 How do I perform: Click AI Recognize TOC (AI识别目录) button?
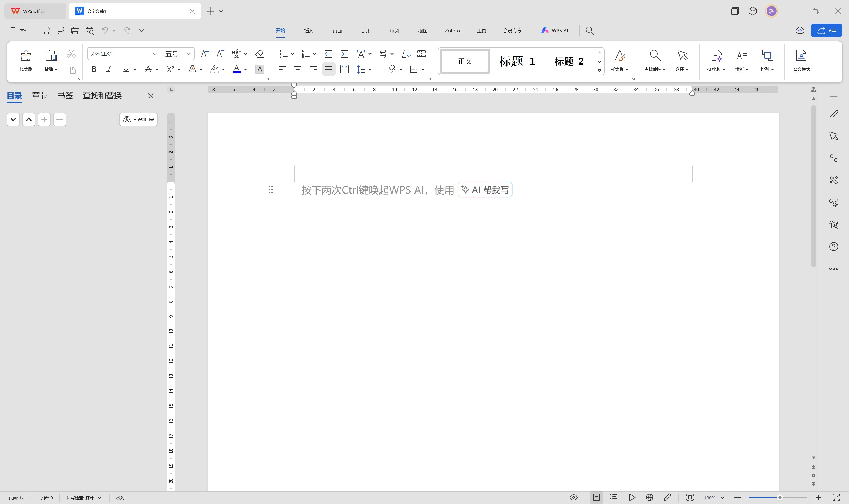(x=138, y=119)
